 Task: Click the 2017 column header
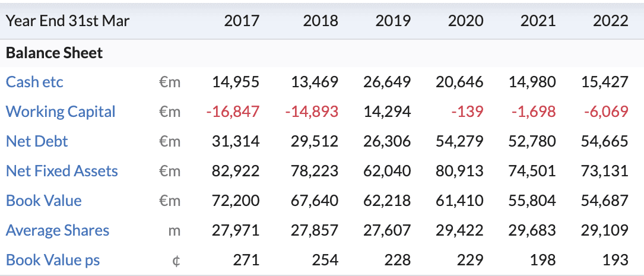point(242,21)
